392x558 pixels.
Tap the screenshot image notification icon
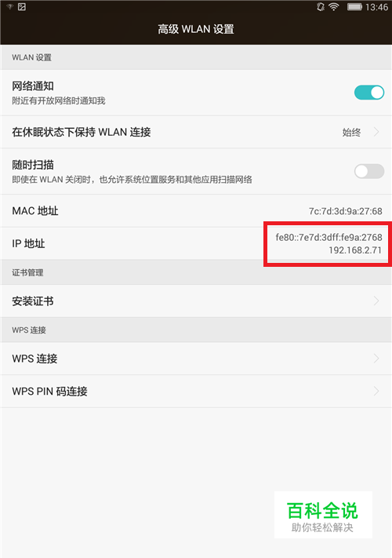tap(22, 7)
